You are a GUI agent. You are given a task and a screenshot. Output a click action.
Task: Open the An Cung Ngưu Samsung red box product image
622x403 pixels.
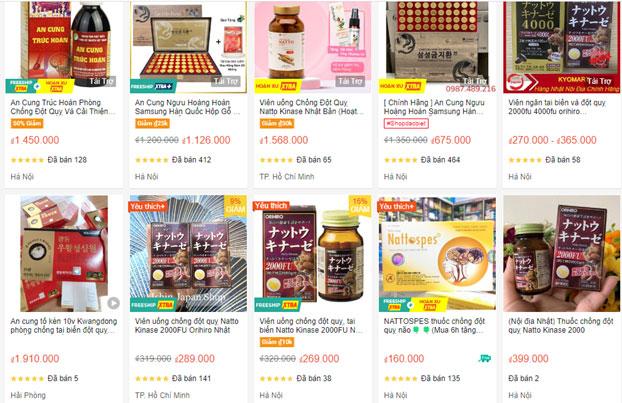(x=437, y=47)
